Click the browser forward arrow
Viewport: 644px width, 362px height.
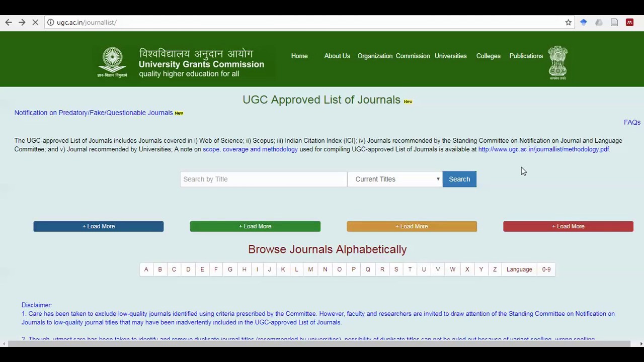pos(22,22)
